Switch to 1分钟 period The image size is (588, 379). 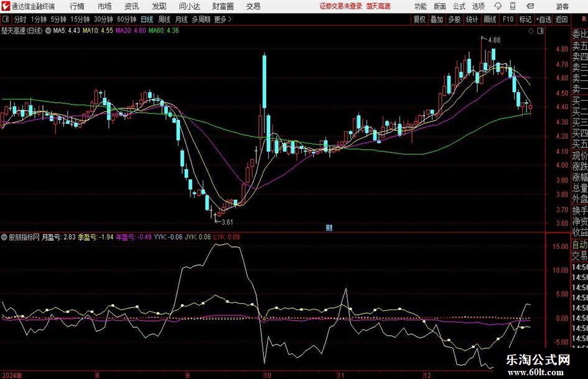39,19
